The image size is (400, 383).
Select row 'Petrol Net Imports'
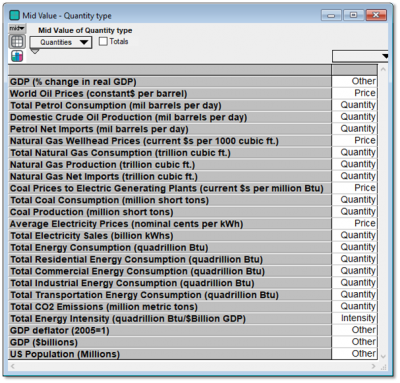pos(170,129)
